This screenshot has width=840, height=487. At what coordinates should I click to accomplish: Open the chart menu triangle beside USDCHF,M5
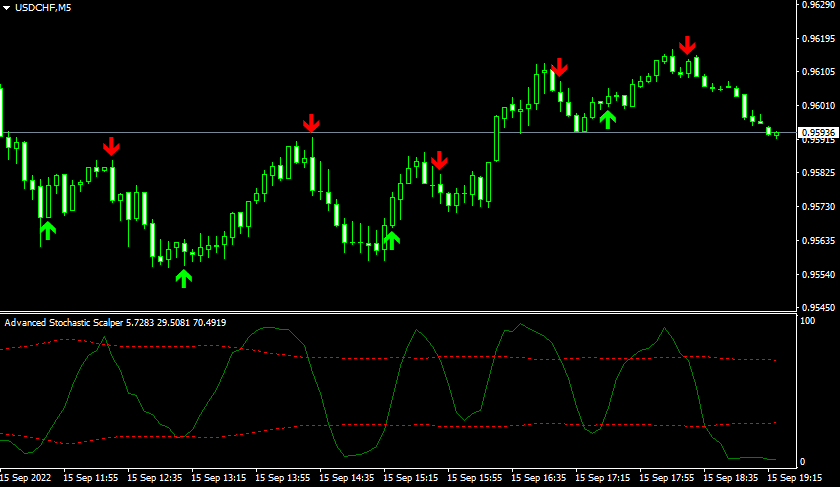click(x=6, y=8)
